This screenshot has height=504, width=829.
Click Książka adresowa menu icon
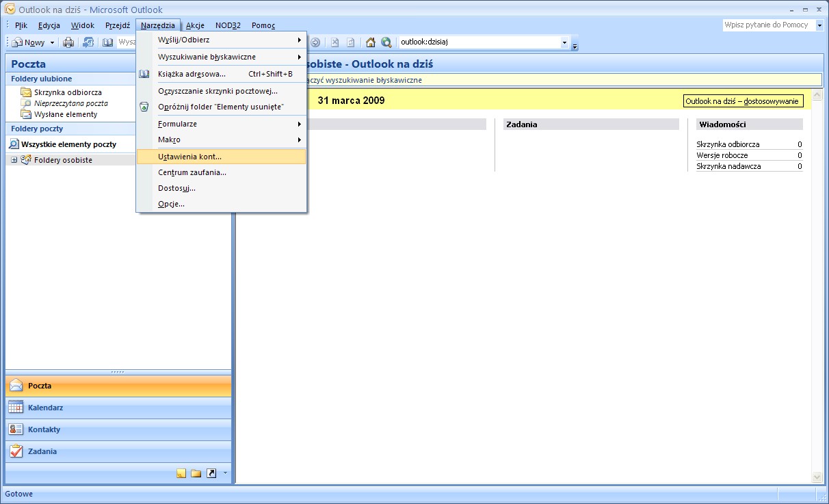(x=144, y=74)
